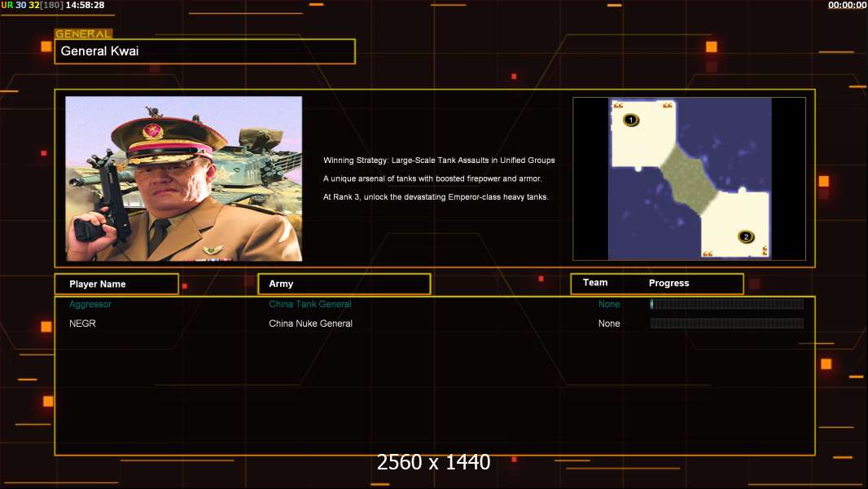Viewport: 868px width, 489px height.
Task: Click the NEGR row team value None
Action: 609,324
